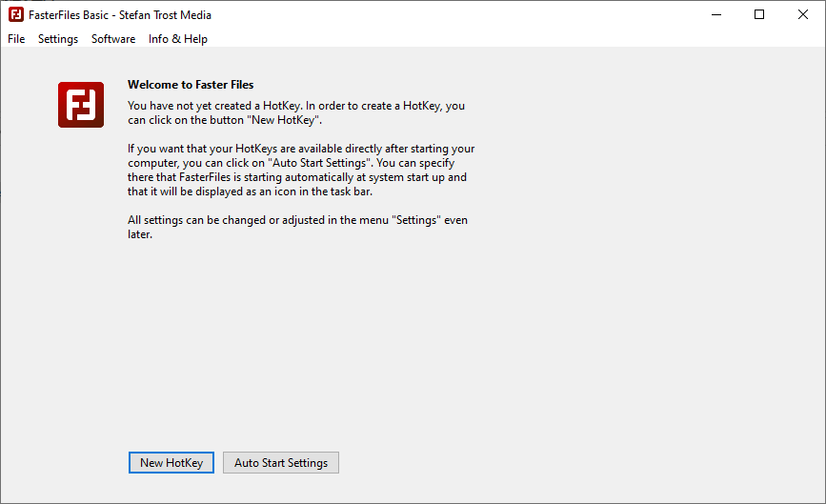Open the Settings menu
Screen dimensions: 826x504
pyautogui.click(x=58, y=39)
